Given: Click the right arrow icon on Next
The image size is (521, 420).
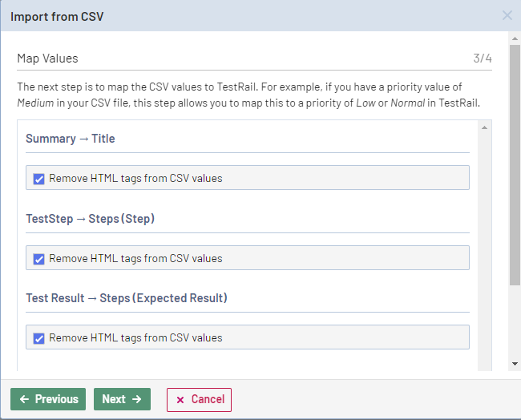Looking at the screenshot, I should [x=136, y=399].
